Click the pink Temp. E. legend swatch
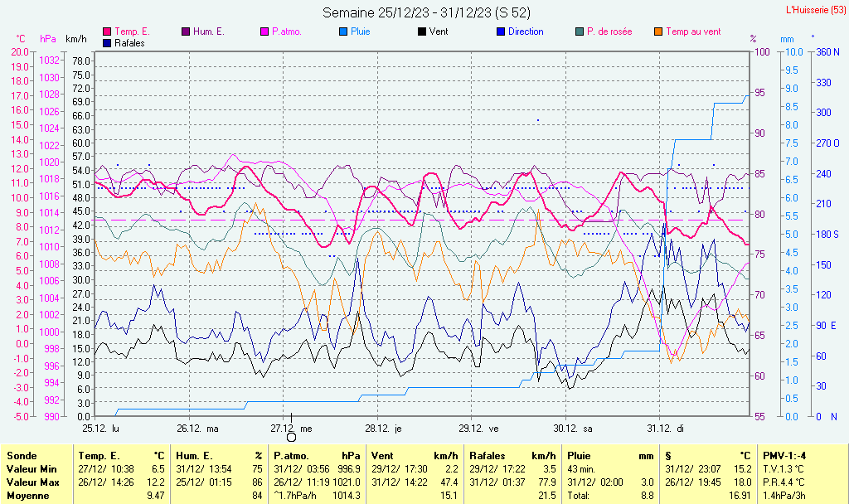 107,32
